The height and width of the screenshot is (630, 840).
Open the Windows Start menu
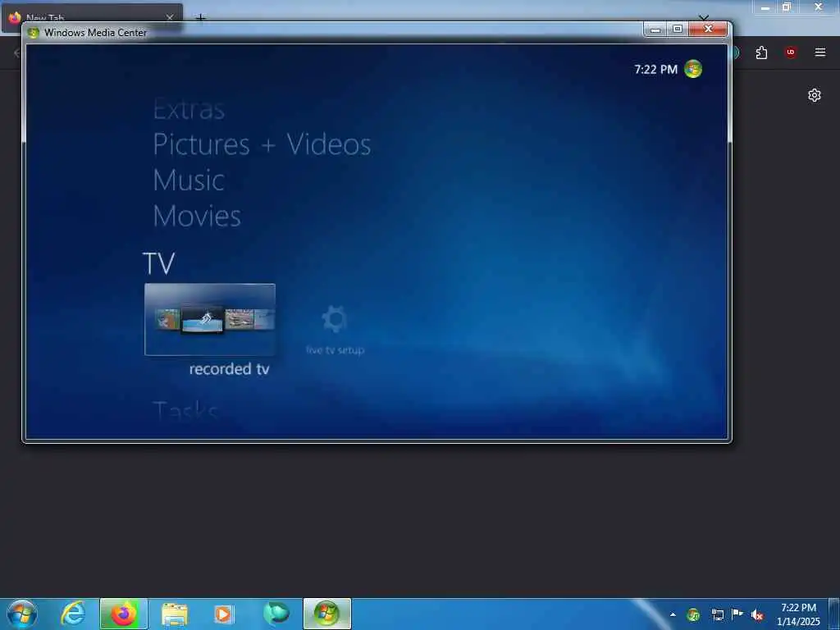22,614
